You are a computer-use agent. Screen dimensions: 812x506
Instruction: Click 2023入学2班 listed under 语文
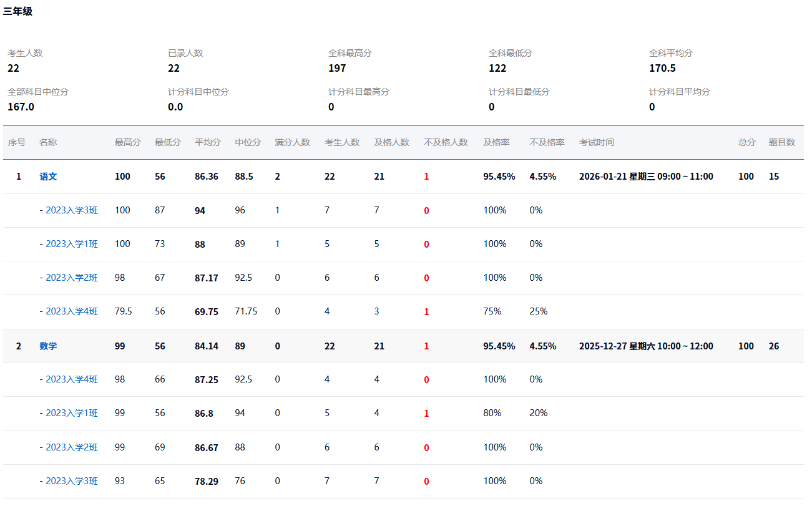[71, 278]
